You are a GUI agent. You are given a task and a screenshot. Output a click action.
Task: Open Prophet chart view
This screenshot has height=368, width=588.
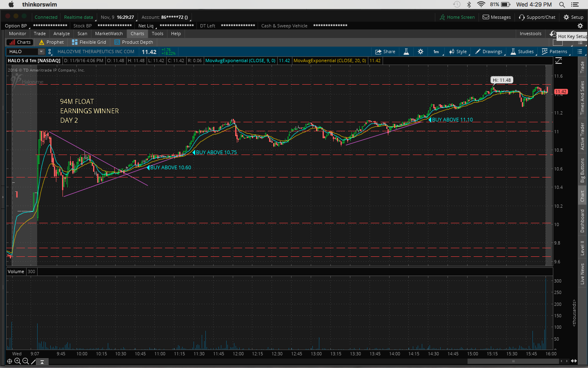pyautogui.click(x=51, y=42)
